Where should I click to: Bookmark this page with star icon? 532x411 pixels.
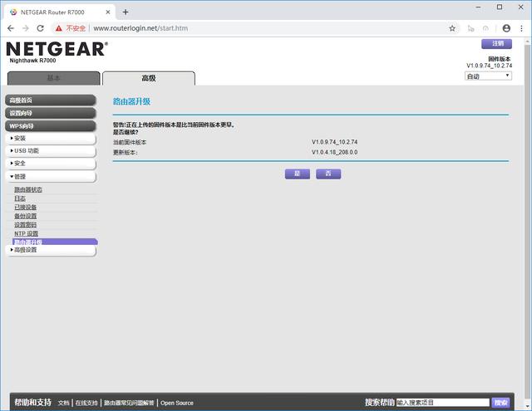(x=452, y=28)
